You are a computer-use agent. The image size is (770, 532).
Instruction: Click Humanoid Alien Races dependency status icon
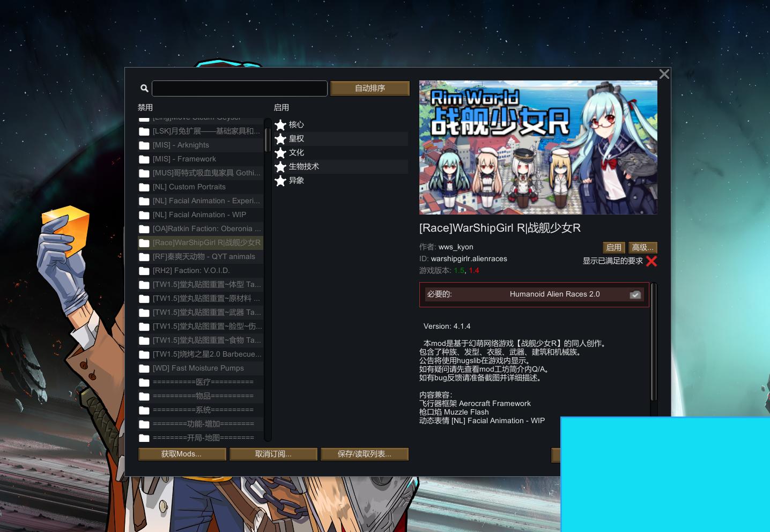point(635,294)
